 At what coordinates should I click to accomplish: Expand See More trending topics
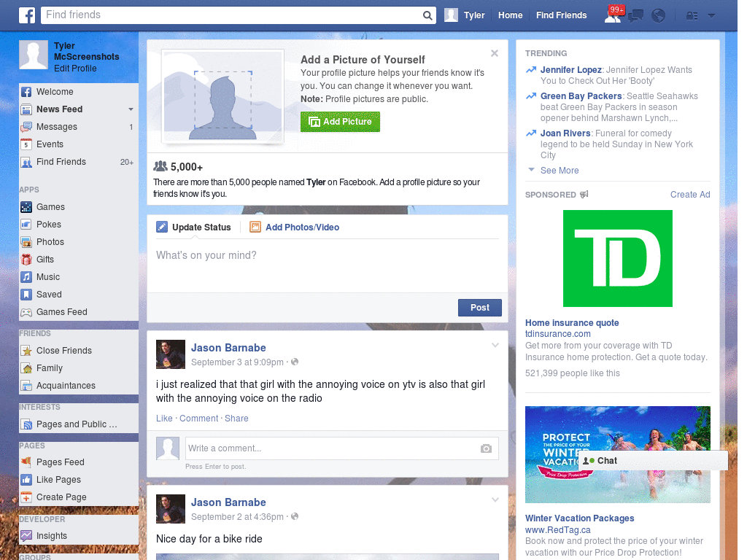[x=560, y=171]
